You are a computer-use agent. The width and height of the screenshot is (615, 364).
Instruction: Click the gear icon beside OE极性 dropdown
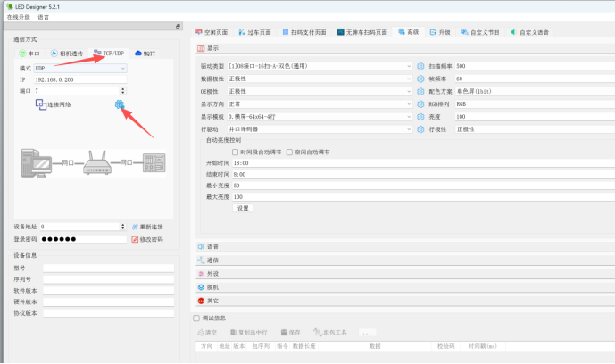coord(420,91)
